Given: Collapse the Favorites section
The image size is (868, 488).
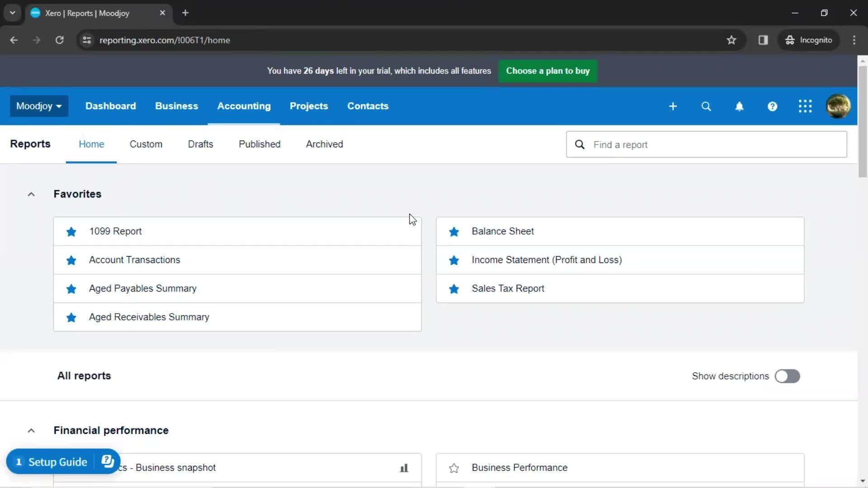Looking at the screenshot, I should pyautogui.click(x=31, y=194).
